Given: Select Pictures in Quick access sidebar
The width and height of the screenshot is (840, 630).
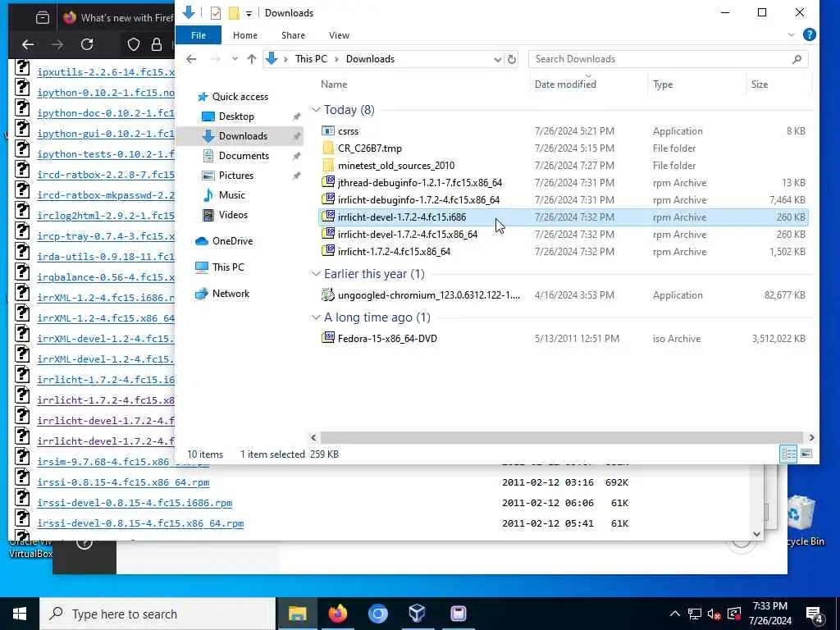Looking at the screenshot, I should (235, 176).
